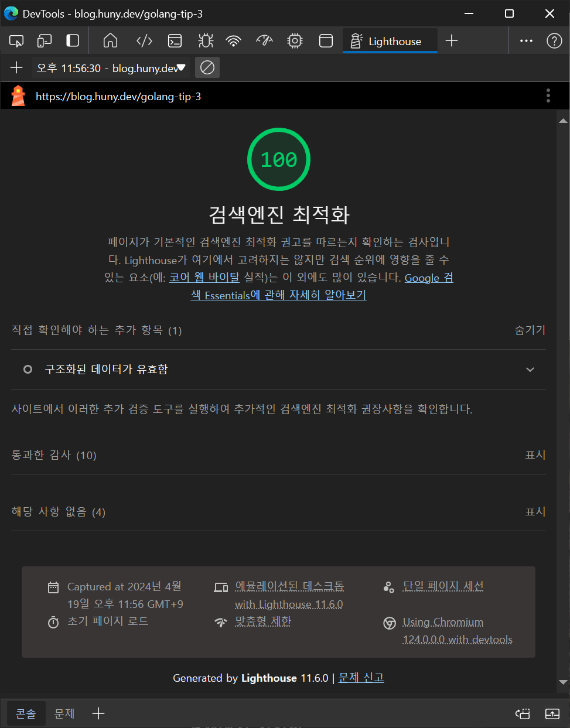Toggle the activity bar sidebar icon
This screenshot has width=570, height=728.
pyautogui.click(x=73, y=40)
